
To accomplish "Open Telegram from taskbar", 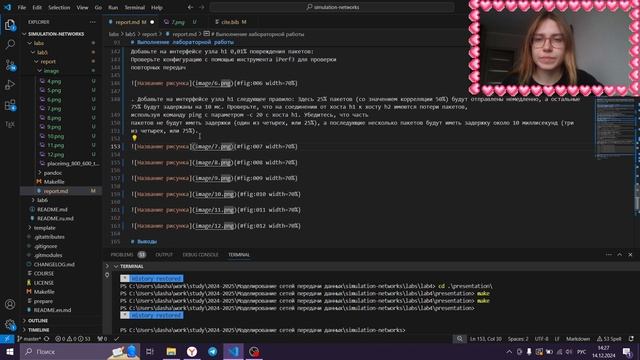I will (213, 351).
